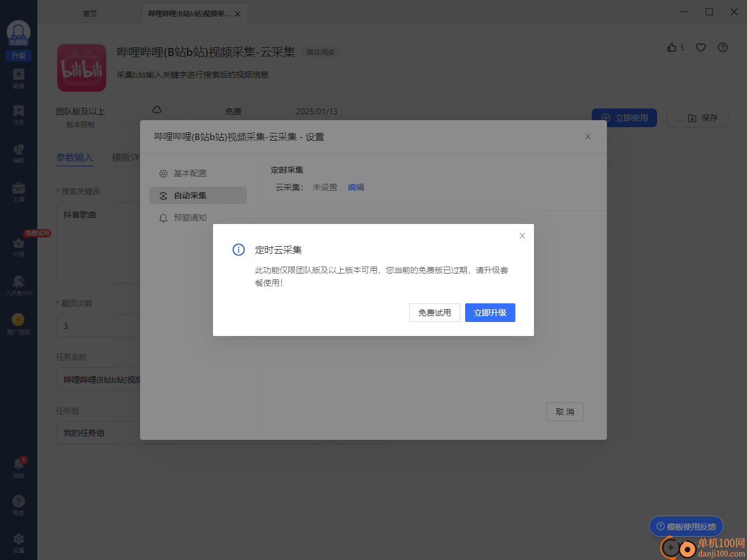Click the 模板使用反馈 button
Image resolution: width=747 pixels, height=560 pixels.
coord(686,526)
